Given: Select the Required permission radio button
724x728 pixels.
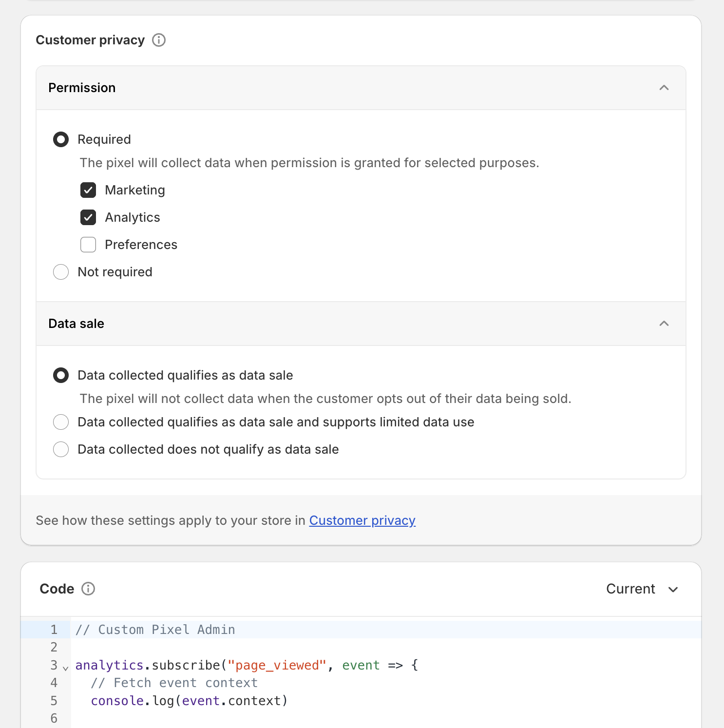Looking at the screenshot, I should (61, 139).
